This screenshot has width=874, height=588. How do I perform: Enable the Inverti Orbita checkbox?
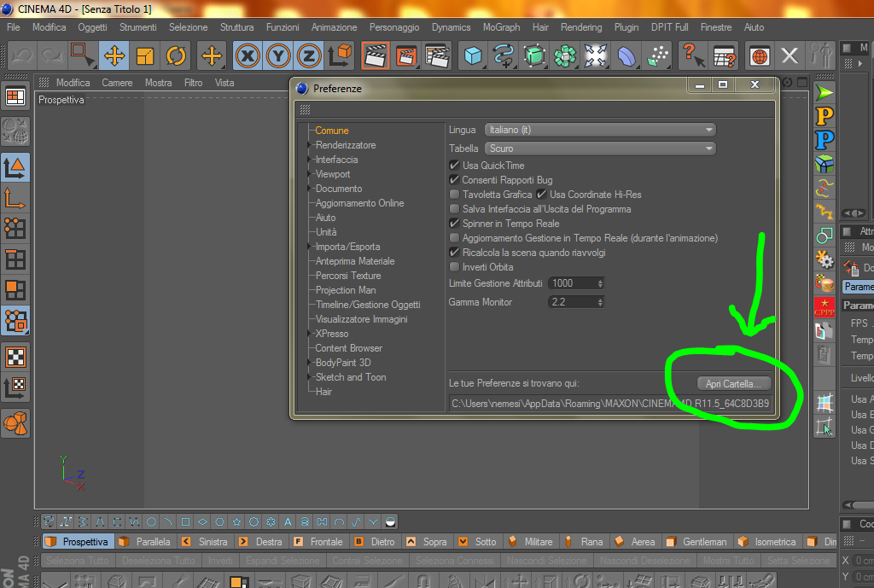pos(454,266)
